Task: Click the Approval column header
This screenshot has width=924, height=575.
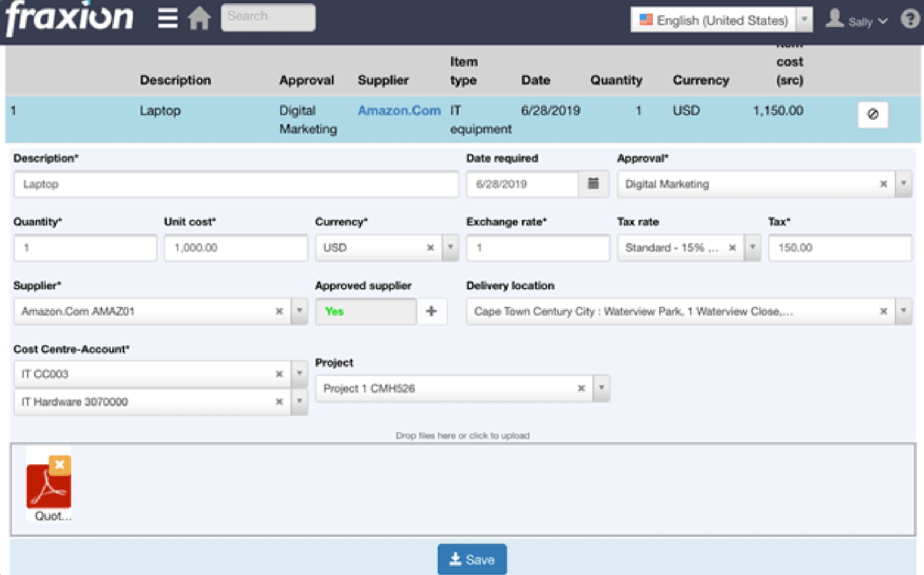Action: (x=307, y=80)
